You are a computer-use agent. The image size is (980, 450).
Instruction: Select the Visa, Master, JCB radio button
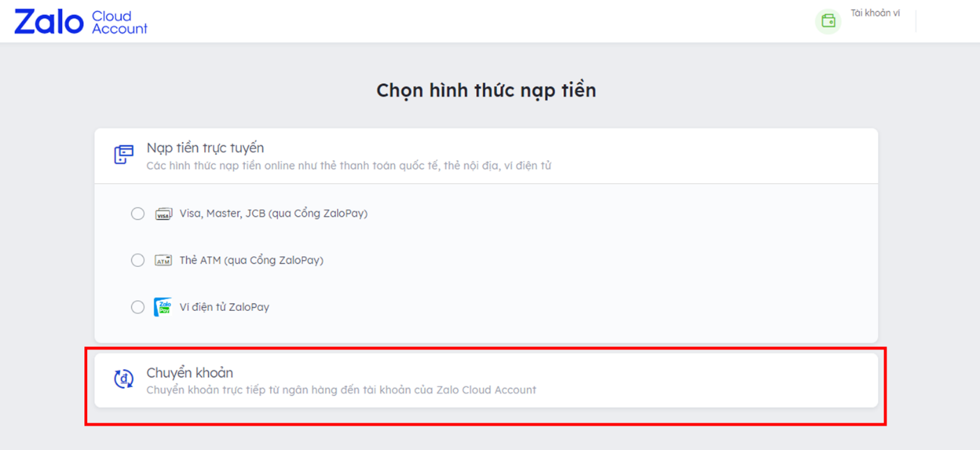138,214
